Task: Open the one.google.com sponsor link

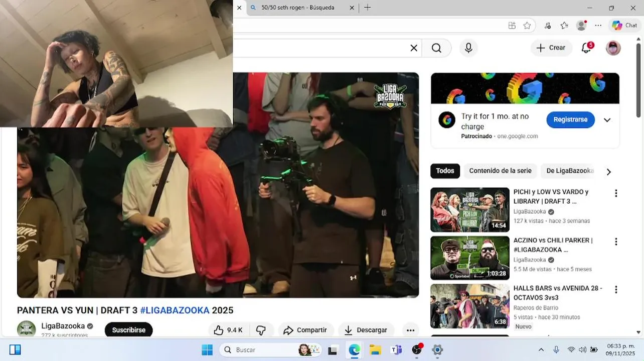Action: click(518, 136)
